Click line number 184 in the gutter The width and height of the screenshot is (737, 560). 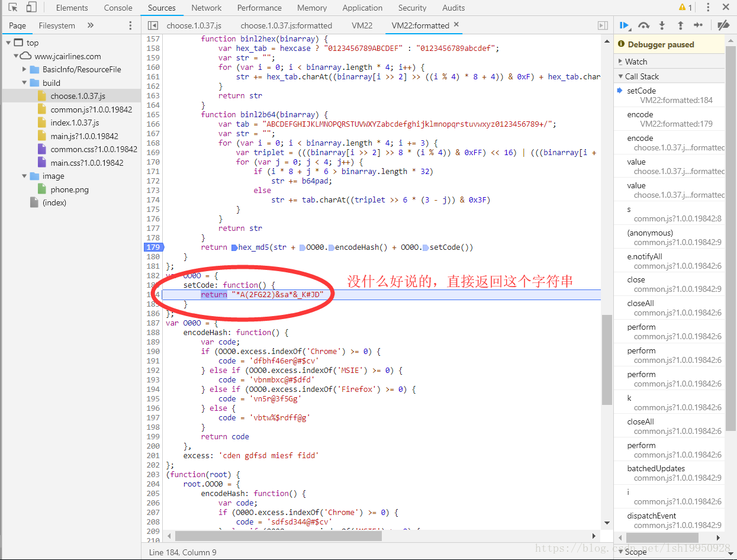153,294
